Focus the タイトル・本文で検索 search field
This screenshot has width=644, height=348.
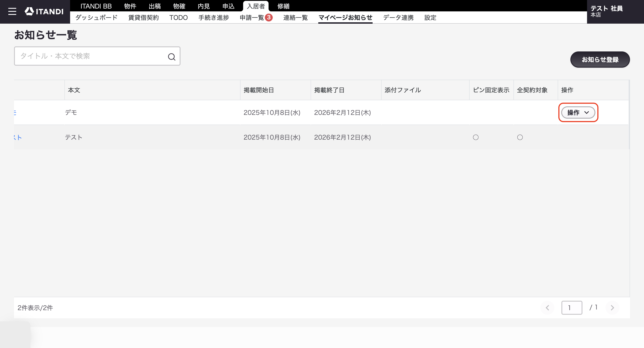coord(97,56)
